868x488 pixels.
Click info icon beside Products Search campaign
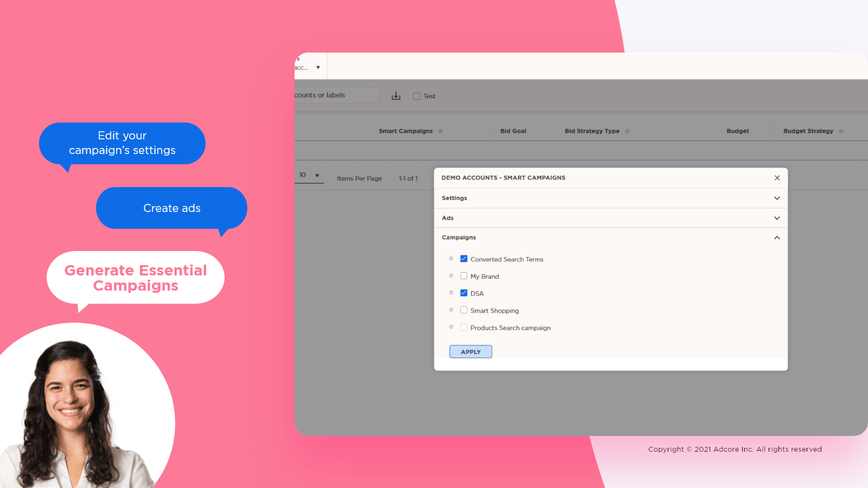point(451,327)
